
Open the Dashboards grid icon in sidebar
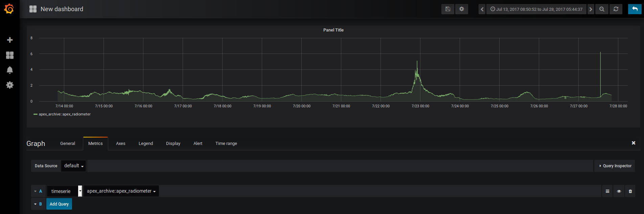click(10, 55)
